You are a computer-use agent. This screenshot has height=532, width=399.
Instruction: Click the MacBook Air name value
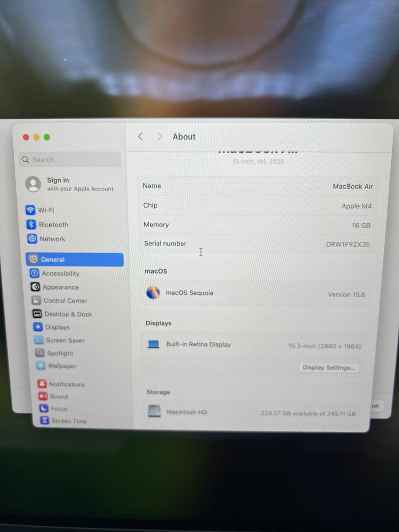(353, 186)
